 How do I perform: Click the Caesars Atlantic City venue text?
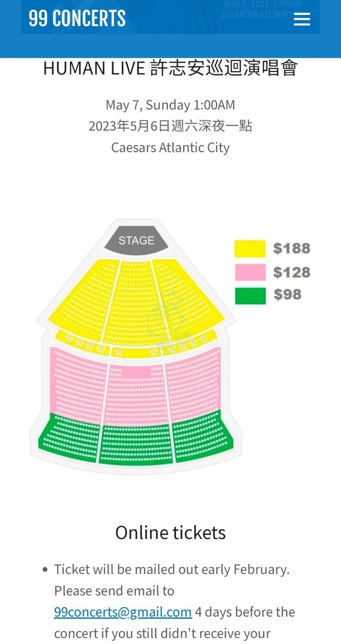pyautogui.click(x=170, y=147)
